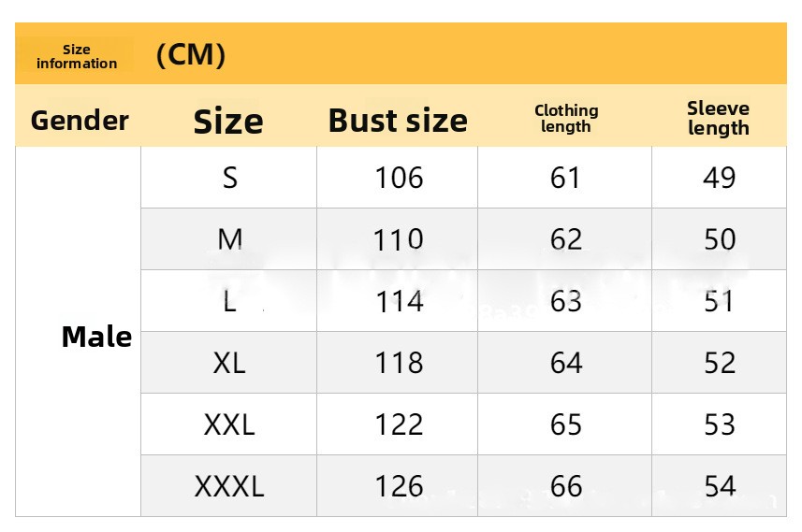802x532 pixels.
Task: Select the M size cell
Action: pos(230,239)
